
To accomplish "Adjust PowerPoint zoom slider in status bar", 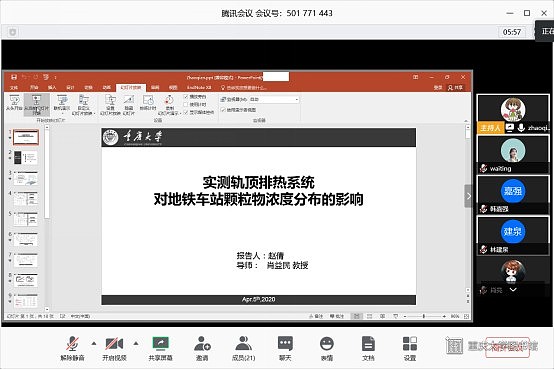I will pyautogui.click(x=424, y=316).
